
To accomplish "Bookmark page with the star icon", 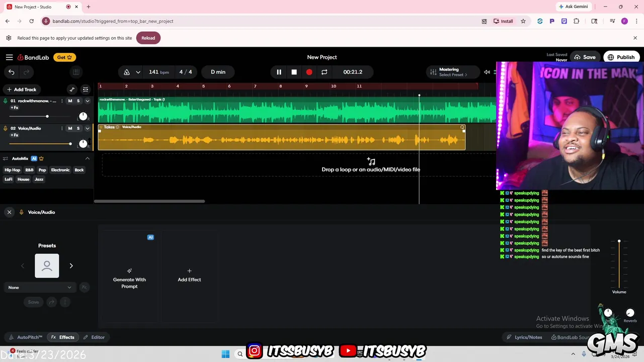I will 523,21.
